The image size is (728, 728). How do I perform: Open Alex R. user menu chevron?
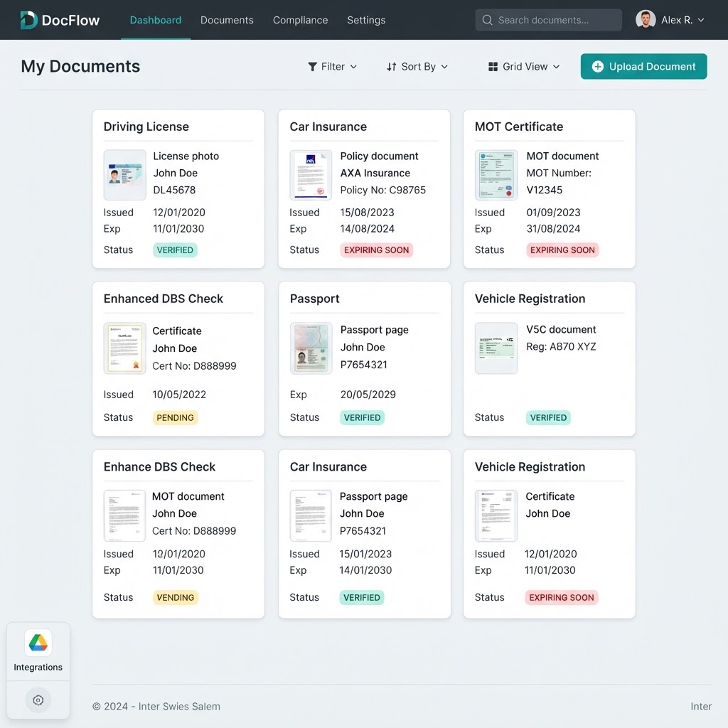701,20
